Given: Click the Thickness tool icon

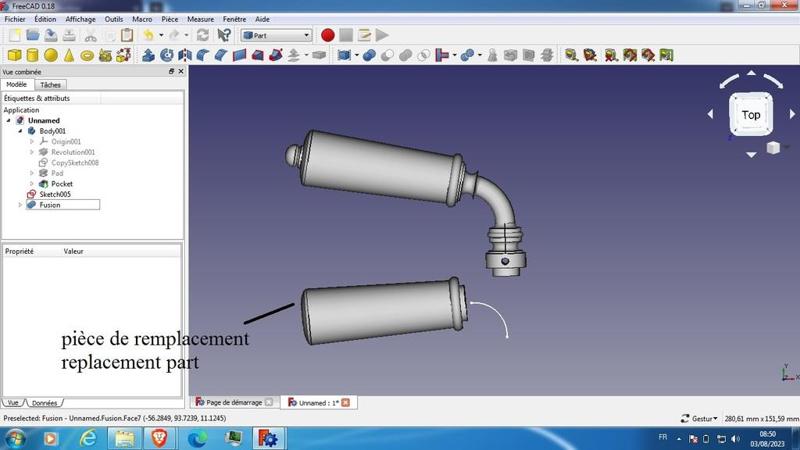Looking at the screenshot, I should tap(319, 55).
